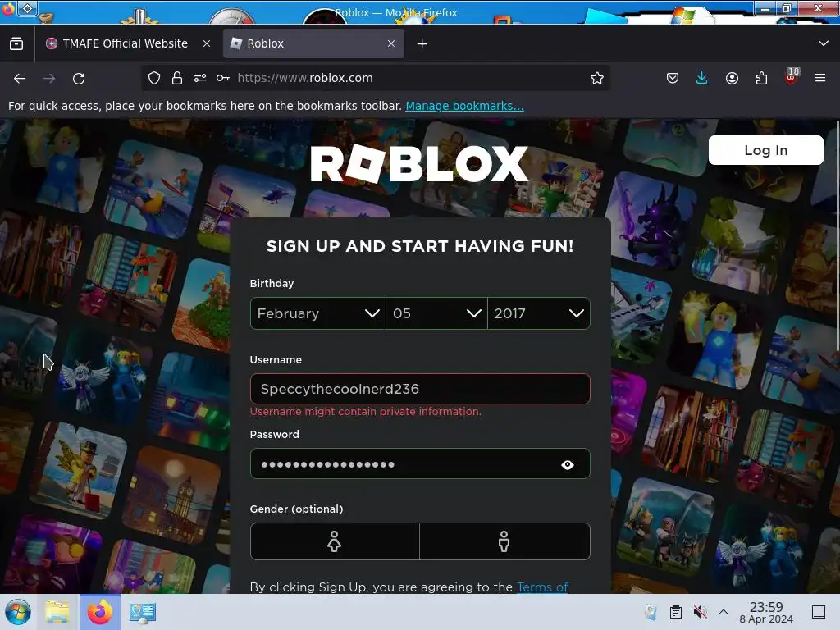Screen dimensions: 840x630
Task: Click the 'Birthday' label
Action: [272, 283]
